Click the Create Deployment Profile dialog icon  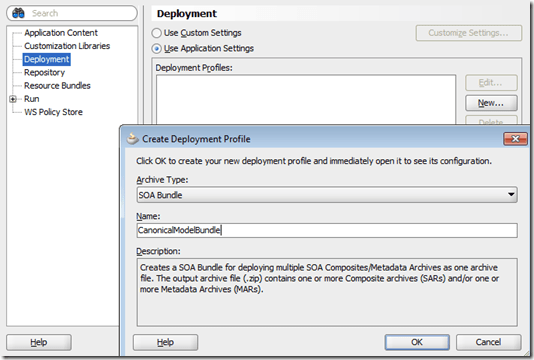click(132, 139)
